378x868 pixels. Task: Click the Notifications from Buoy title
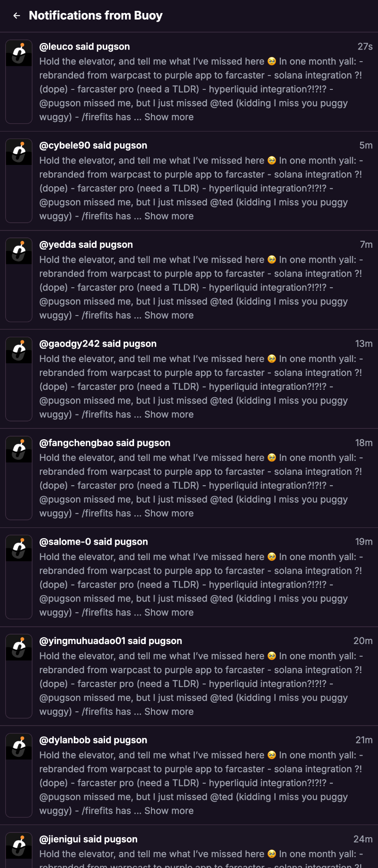(95, 16)
